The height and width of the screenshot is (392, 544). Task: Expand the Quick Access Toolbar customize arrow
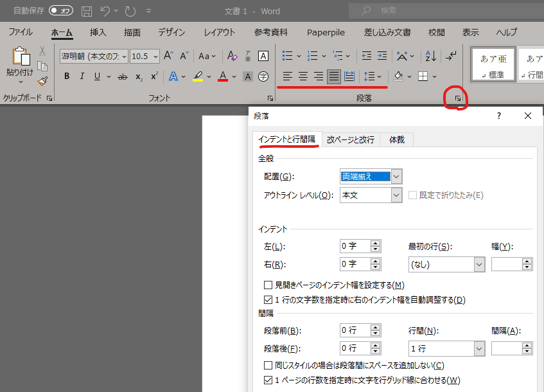coord(148,11)
